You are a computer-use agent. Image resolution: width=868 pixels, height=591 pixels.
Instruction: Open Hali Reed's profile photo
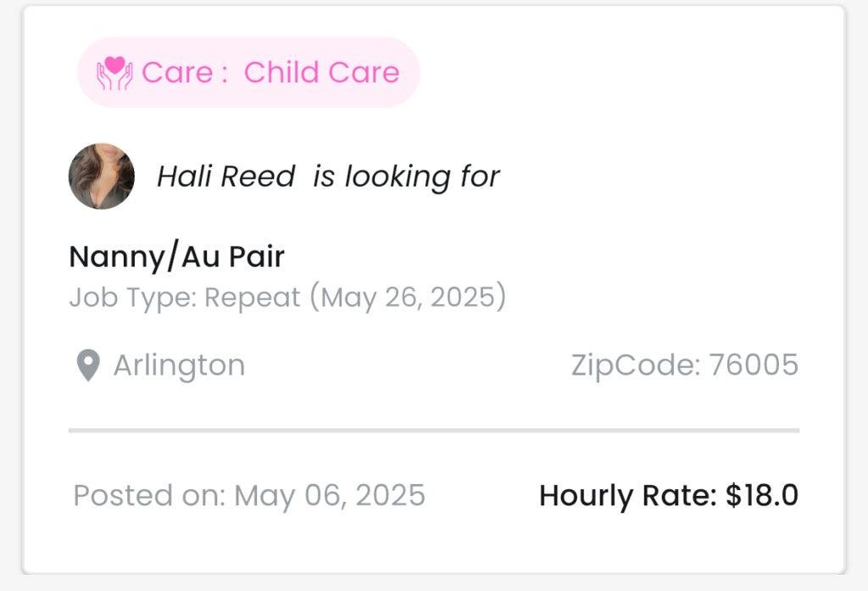(x=102, y=176)
